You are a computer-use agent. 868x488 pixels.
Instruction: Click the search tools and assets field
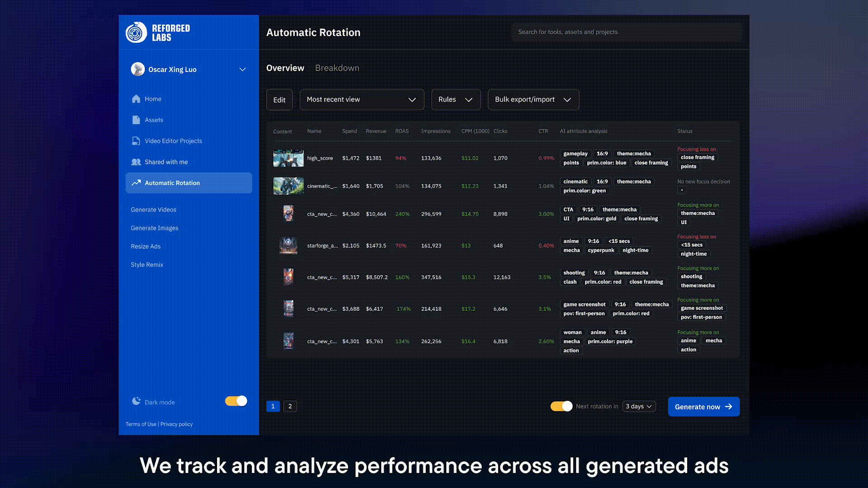[626, 32]
